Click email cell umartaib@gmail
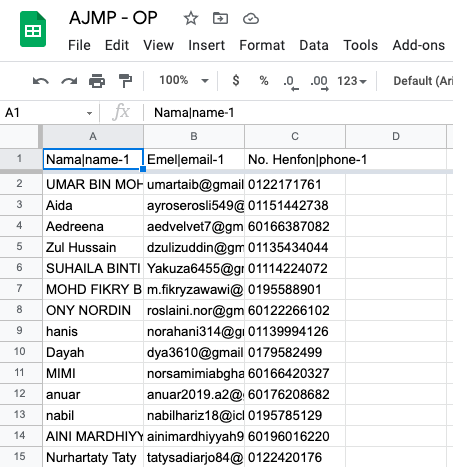The height and width of the screenshot is (467, 453). pos(194,184)
